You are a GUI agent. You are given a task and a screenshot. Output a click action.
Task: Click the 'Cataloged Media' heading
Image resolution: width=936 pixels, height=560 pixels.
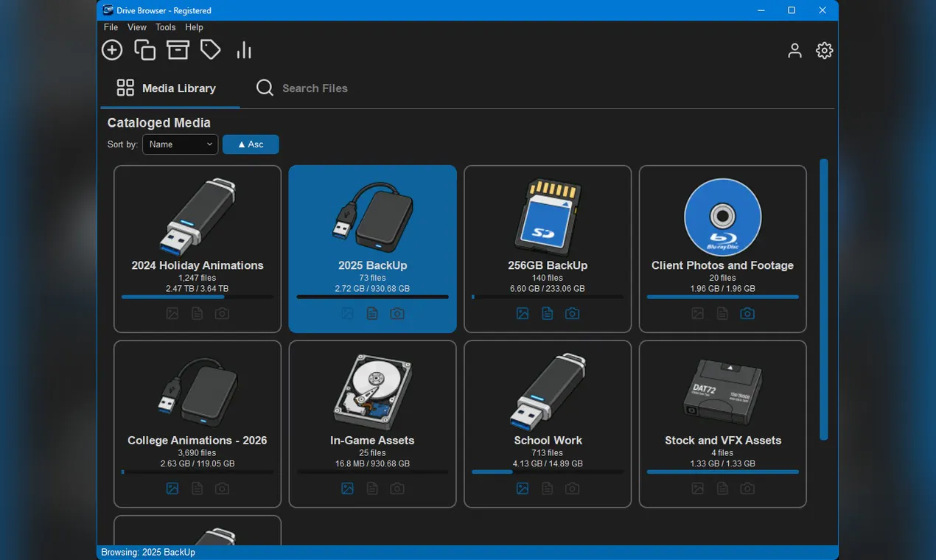159,123
